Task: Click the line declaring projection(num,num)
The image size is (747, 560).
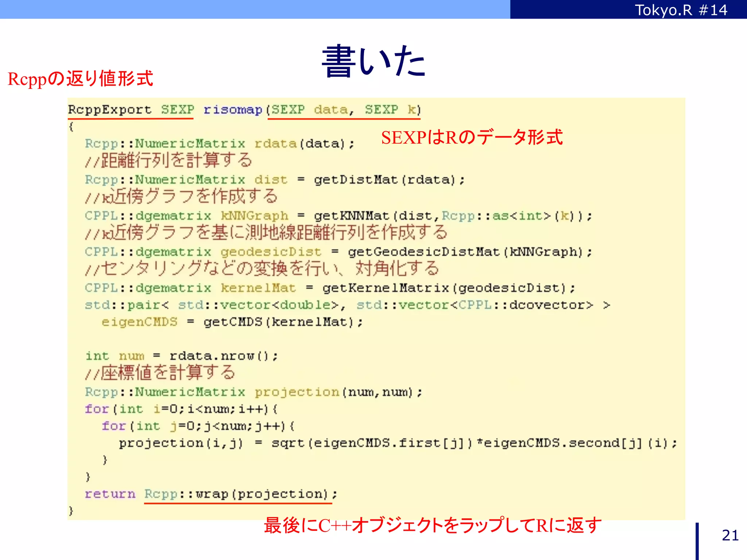Action: tap(253, 392)
